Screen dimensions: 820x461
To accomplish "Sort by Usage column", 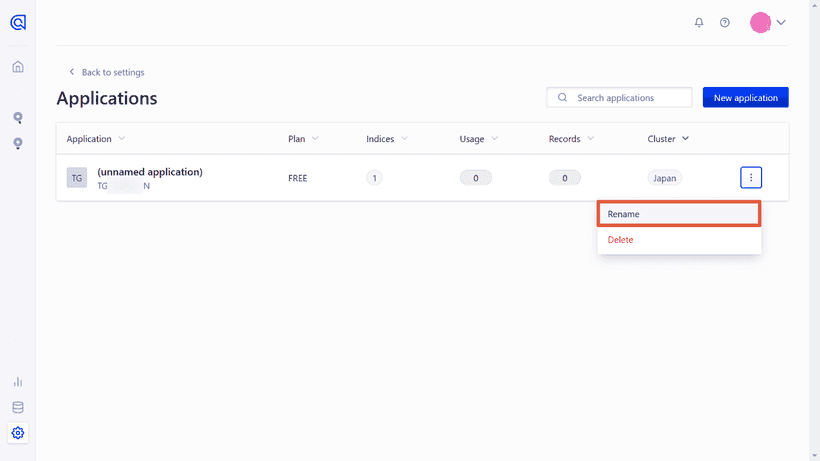I will point(479,139).
